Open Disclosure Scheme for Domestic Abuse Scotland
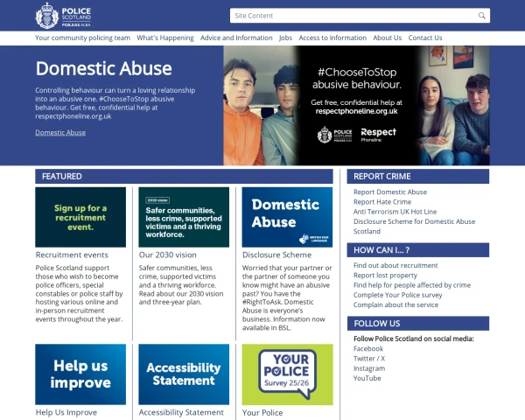 415,227
